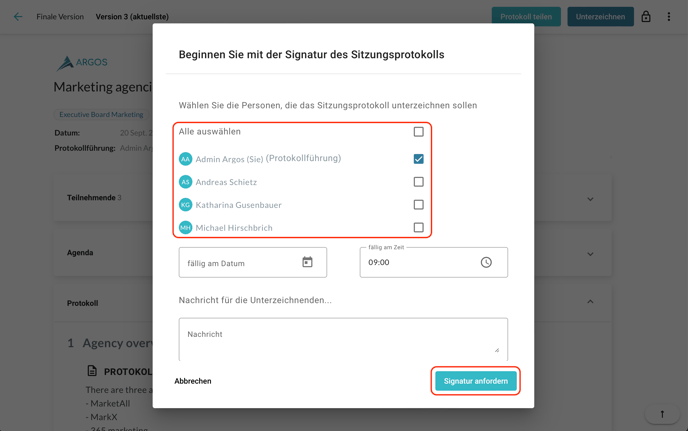
Task: Select Katharina Gusenbauer checkbox
Action: click(x=418, y=205)
